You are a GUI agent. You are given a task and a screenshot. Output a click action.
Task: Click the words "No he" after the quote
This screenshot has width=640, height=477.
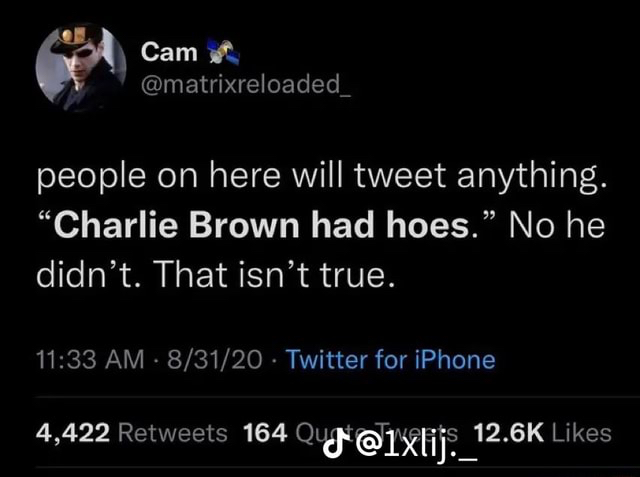pos(556,225)
